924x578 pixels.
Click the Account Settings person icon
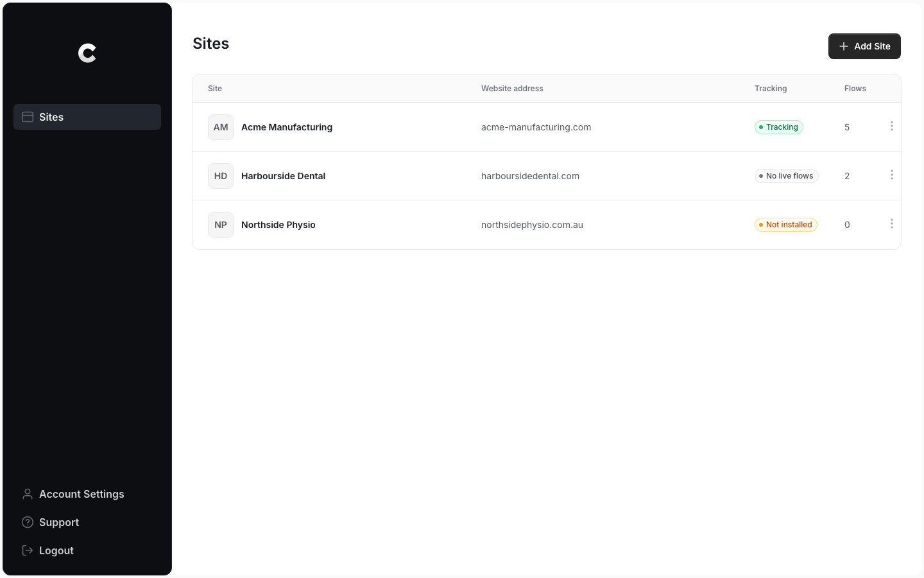pyautogui.click(x=28, y=494)
